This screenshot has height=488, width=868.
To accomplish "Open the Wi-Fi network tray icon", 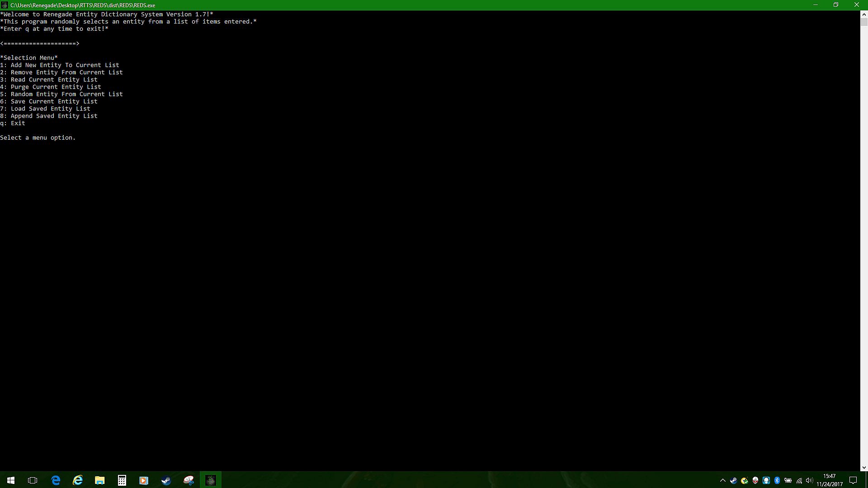I will click(799, 480).
